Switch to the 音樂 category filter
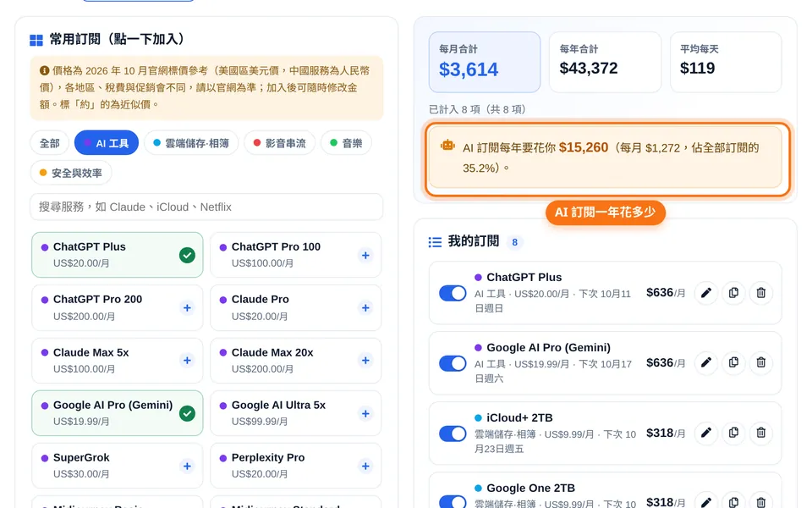 [347, 143]
